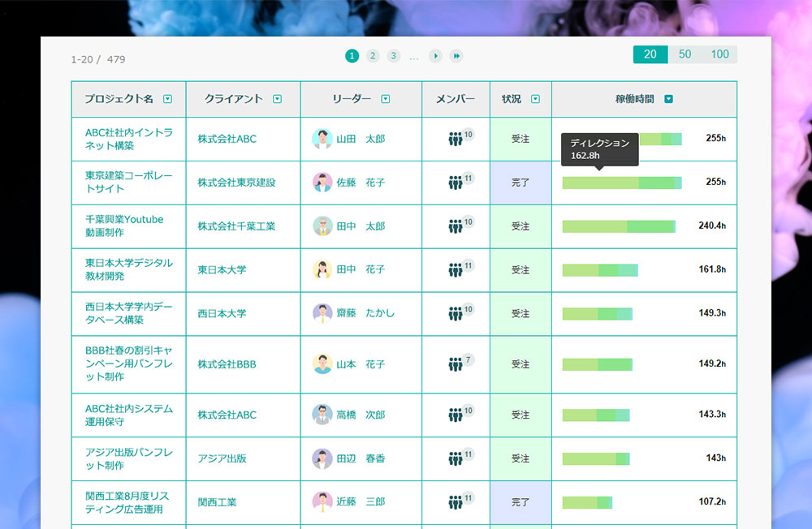Click avatar of 佐藤 花子
Viewport: 812px width, 529px height.
pyautogui.click(x=322, y=183)
